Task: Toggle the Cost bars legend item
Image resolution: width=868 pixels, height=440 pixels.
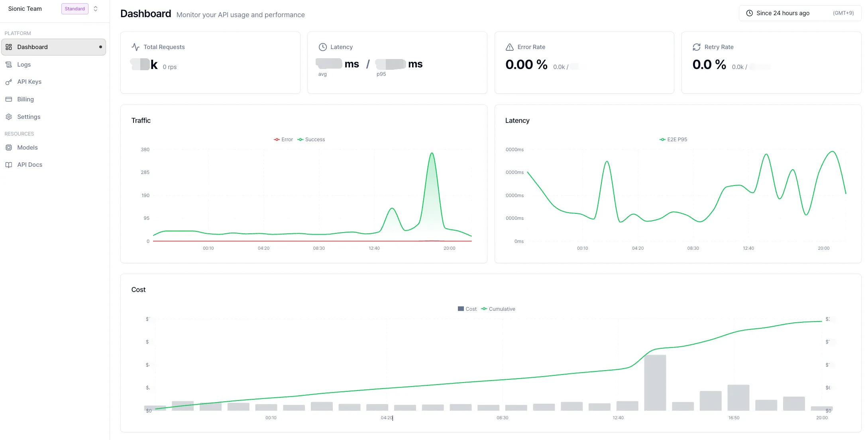Action: [467, 309]
